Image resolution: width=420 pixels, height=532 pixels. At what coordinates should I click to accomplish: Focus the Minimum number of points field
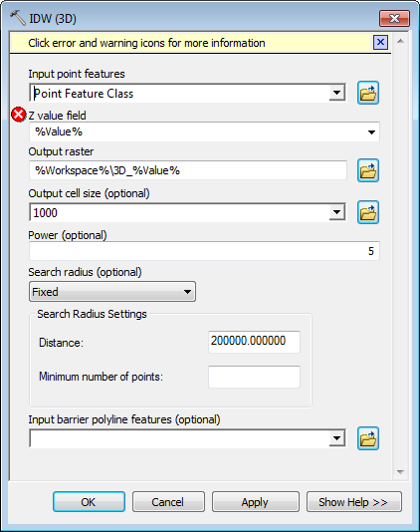[254, 377]
